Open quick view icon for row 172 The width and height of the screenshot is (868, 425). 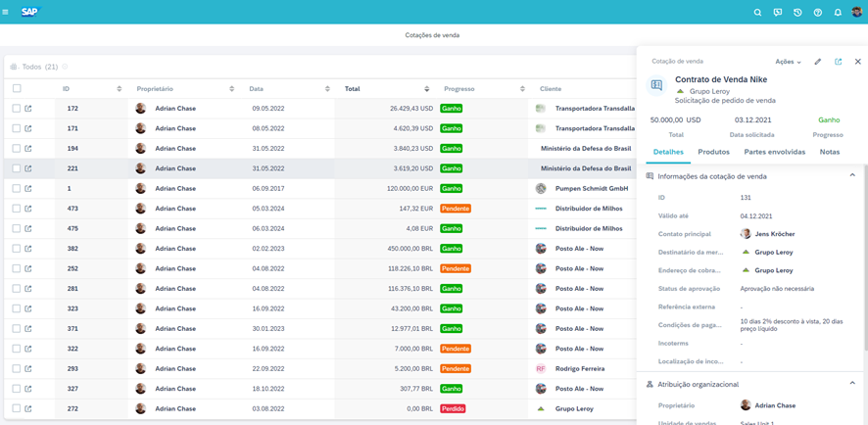(28, 109)
